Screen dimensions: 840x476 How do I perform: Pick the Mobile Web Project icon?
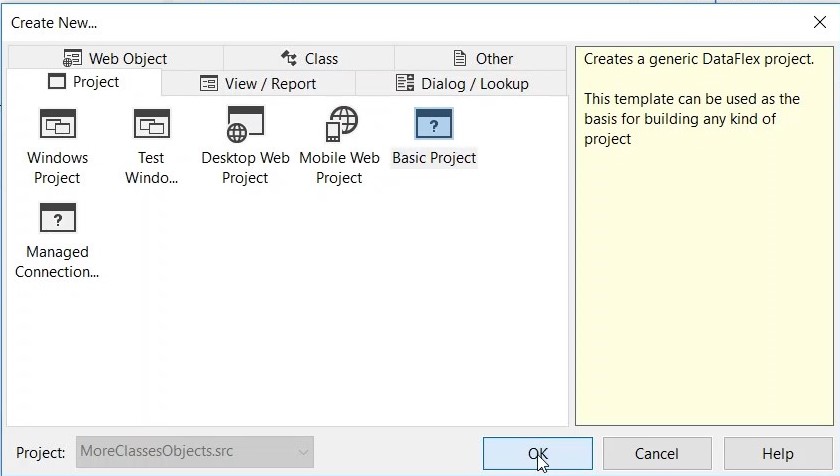[339, 125]
